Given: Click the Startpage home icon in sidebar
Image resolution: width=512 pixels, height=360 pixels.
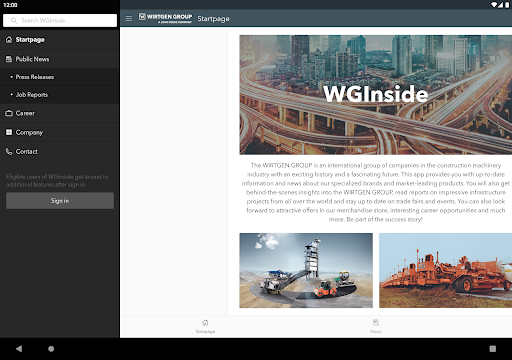Looking at the screenshot, I should coord(9,40).
